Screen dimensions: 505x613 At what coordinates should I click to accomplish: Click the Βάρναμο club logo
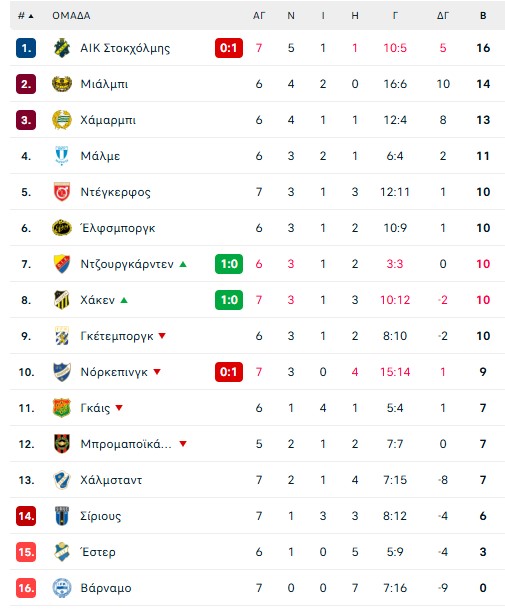point(62,588)
